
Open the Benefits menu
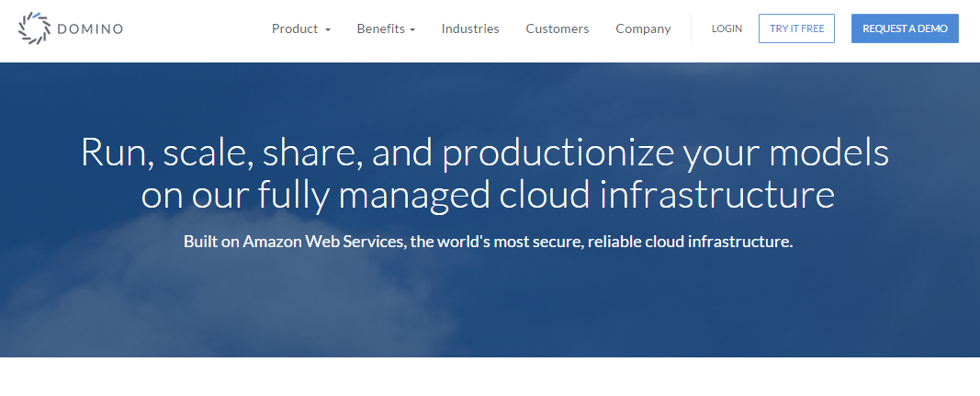coord(380,28)
